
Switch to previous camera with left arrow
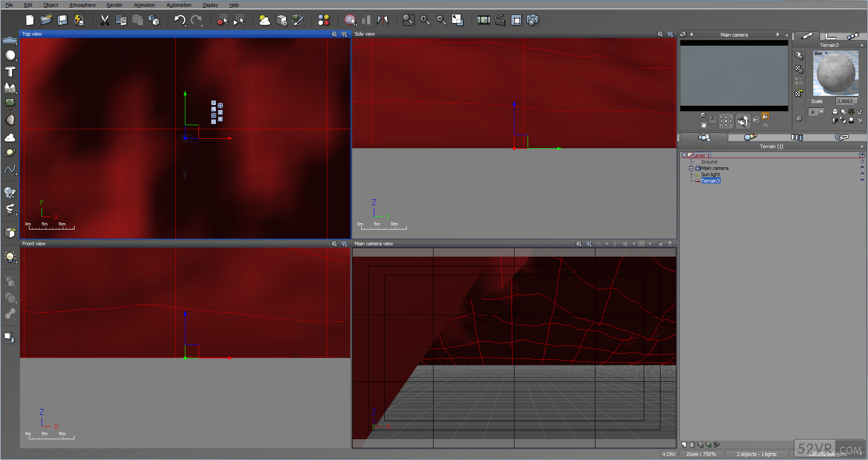tap(691, 35)
